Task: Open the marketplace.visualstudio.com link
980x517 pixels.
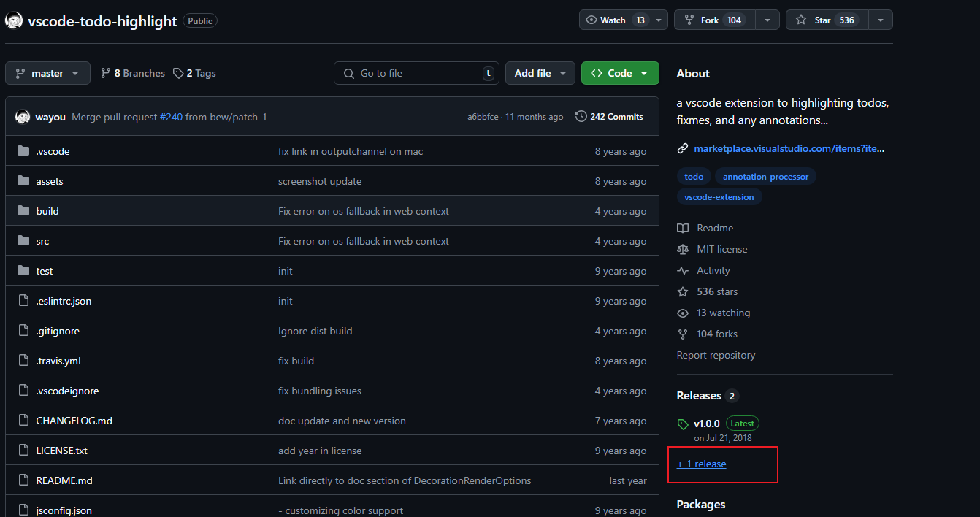Action: click(x=789, y=148)
